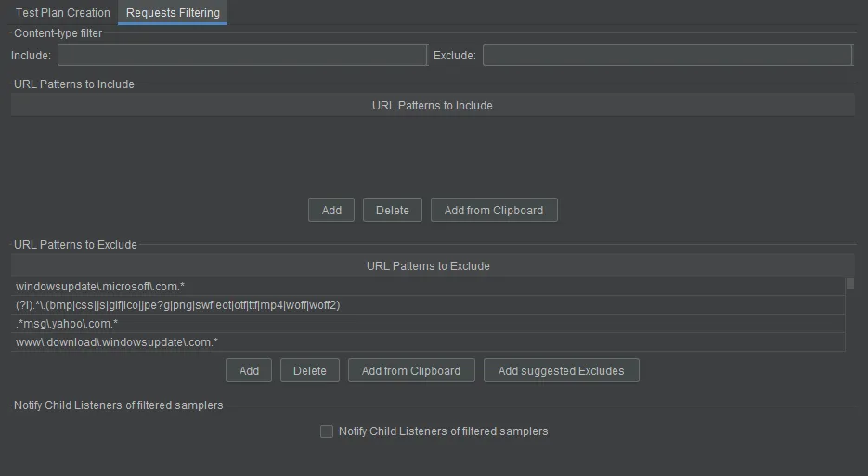Add from Clipboard to Exclude patterns
The width and height of the screenshot is (868, 476).
click(x=411, y=371)
